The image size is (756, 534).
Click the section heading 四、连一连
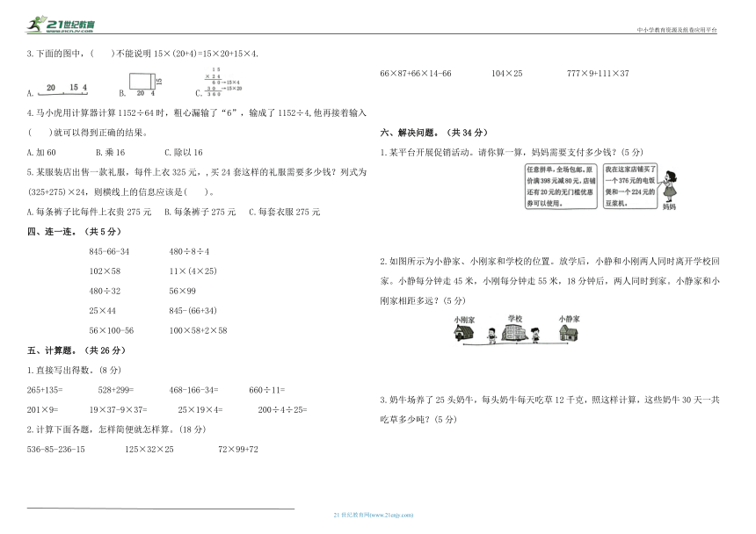click(74, 232)
